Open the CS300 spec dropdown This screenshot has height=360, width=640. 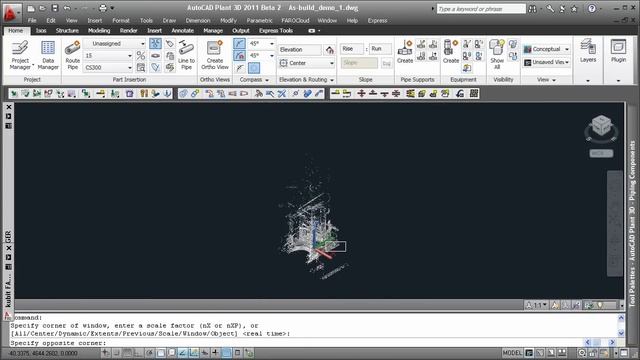(108, 67)
